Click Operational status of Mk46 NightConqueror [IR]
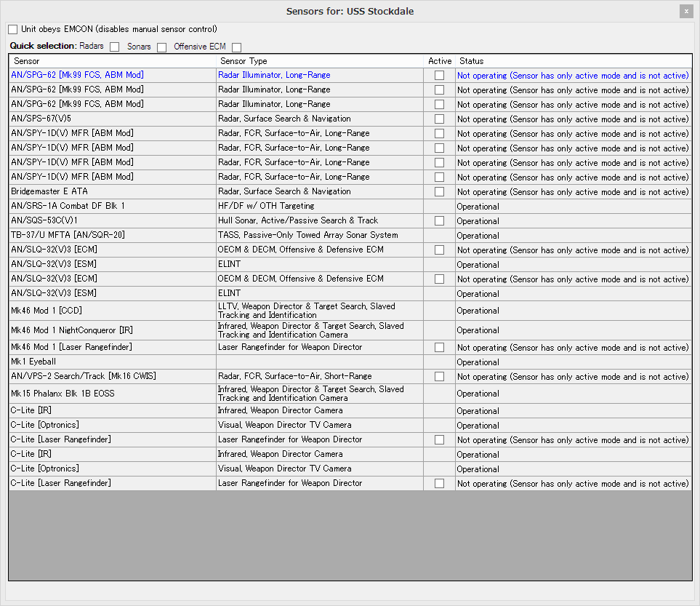 [478, 330]
